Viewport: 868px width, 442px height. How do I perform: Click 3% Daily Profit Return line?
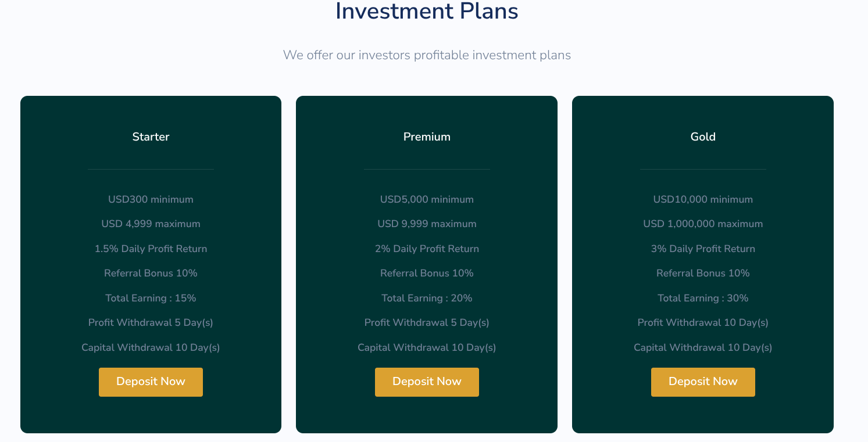pyautogui.click(x=703, y=249)
